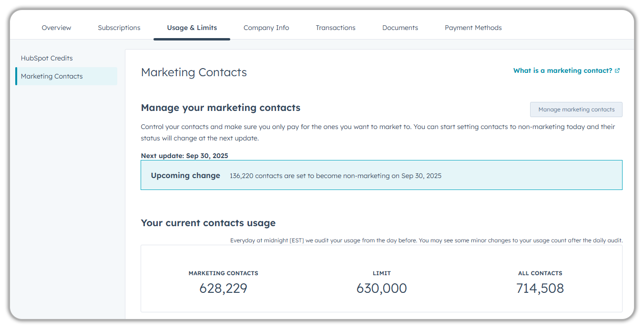Switch to the Subscriptions tab
The width and height of the screenshot is (644, 329).
(119, 28)
